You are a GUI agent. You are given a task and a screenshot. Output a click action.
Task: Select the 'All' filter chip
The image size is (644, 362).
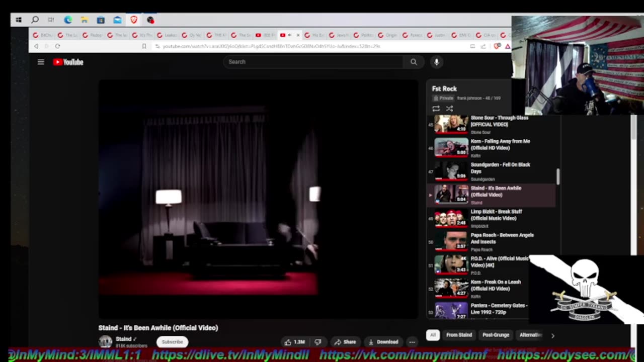pyautogui.click(x=433, y=335)
